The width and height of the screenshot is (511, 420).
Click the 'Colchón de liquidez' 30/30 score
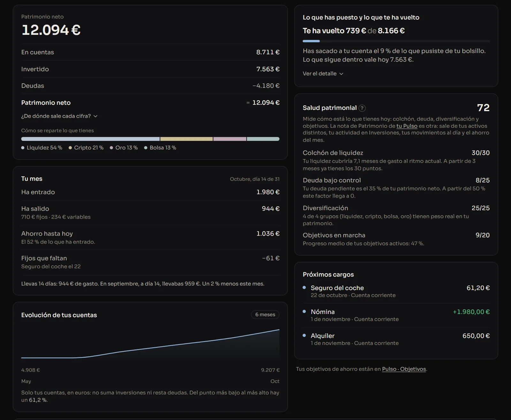click(x=481, y=153)
